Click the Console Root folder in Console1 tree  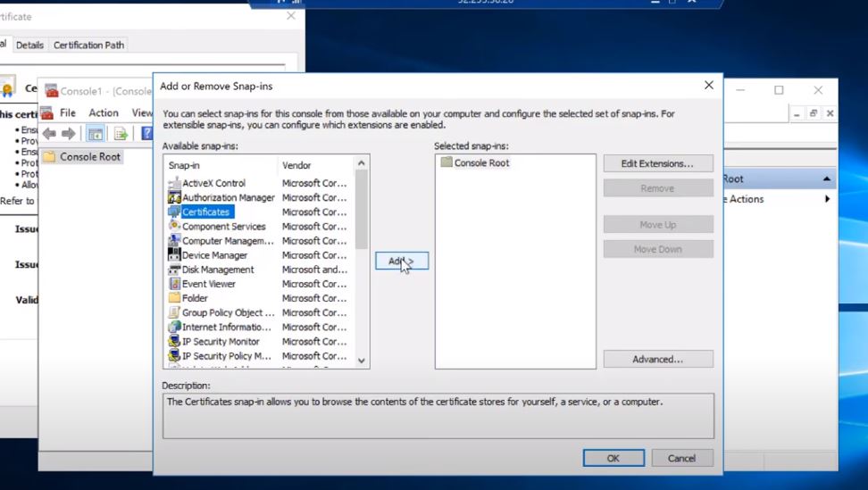(x=82, y=156)
